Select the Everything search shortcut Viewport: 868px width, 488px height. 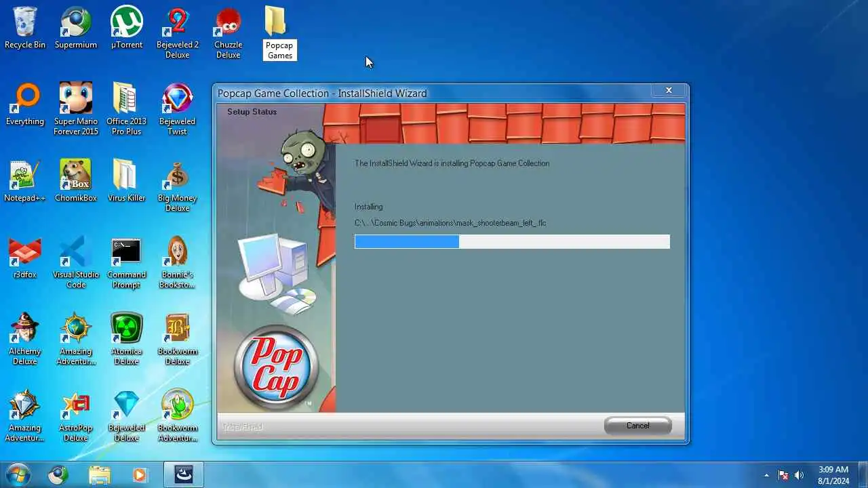pos(25,105)
